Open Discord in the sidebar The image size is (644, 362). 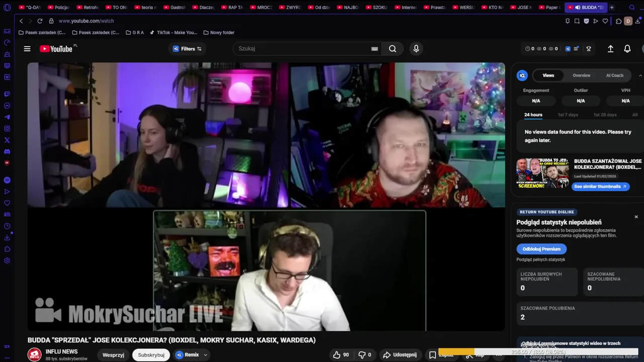(7, 151)
